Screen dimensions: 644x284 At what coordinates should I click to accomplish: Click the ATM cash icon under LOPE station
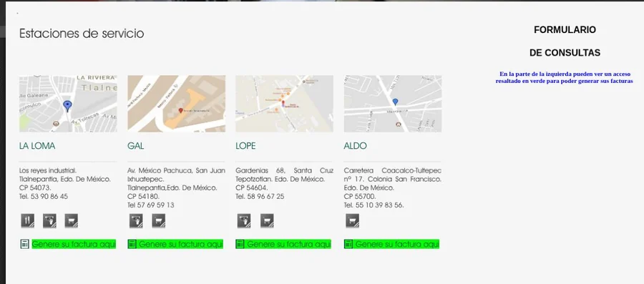click(x=244, y=221)
